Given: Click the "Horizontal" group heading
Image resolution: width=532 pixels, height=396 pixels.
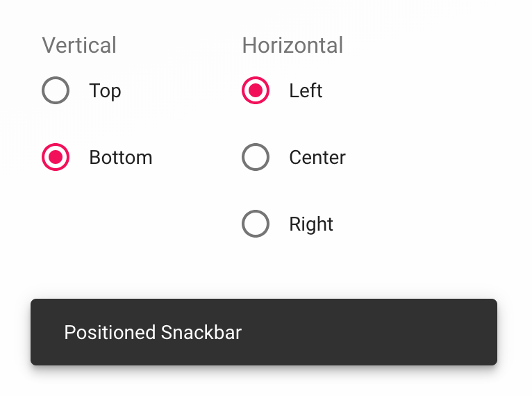Looking at the screenshot, I should pos(292,45).
